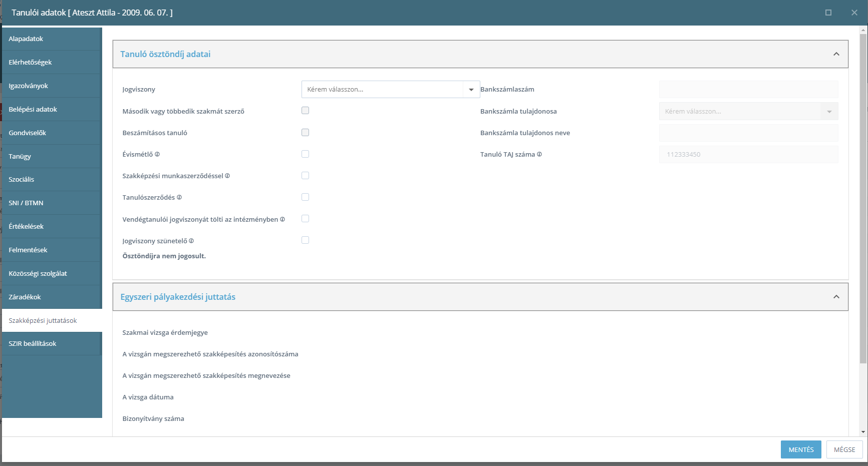Click info icon beside Vendégtanulói jogviszonyát label
This screenshot has height=466, width=868.
coord(282,219)
